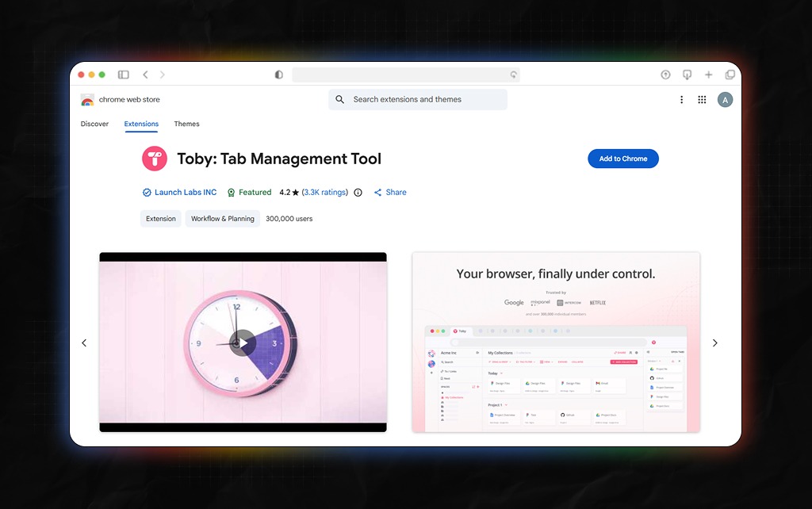
Task: Click the browser address bar
Action: [x=405, y=75]
